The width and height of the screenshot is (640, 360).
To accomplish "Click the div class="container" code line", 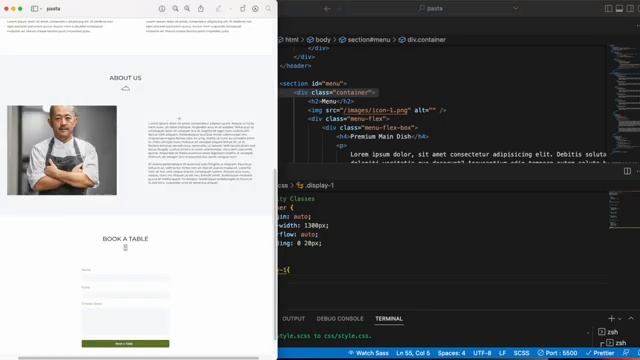I will point(334,93).
